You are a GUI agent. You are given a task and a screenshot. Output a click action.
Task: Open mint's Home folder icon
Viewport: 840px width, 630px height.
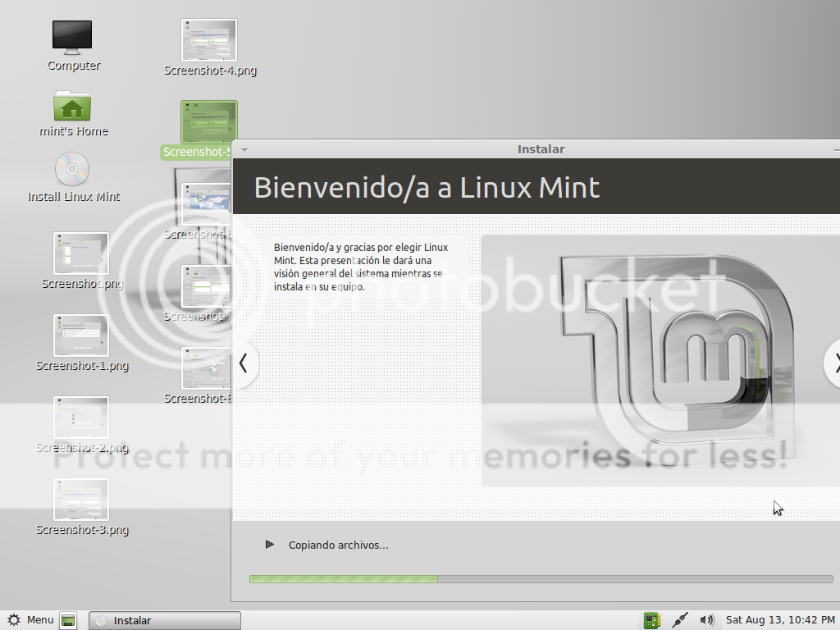click(72, 107)
